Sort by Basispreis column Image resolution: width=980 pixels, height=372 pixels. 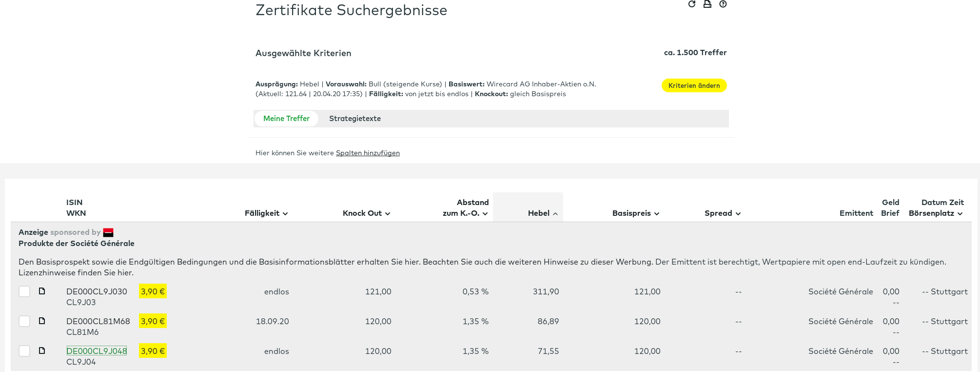pos(636,213)
